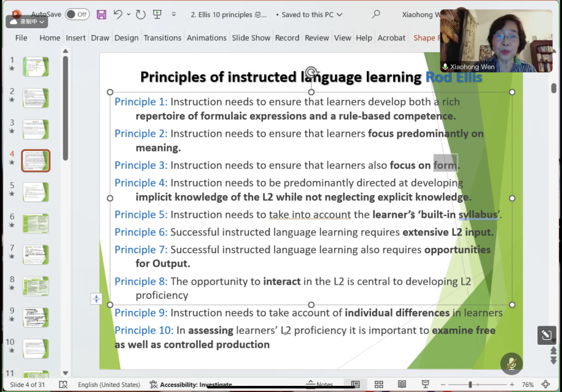
Task: Switch to the Transitions tab
Action: click(162, 37)
